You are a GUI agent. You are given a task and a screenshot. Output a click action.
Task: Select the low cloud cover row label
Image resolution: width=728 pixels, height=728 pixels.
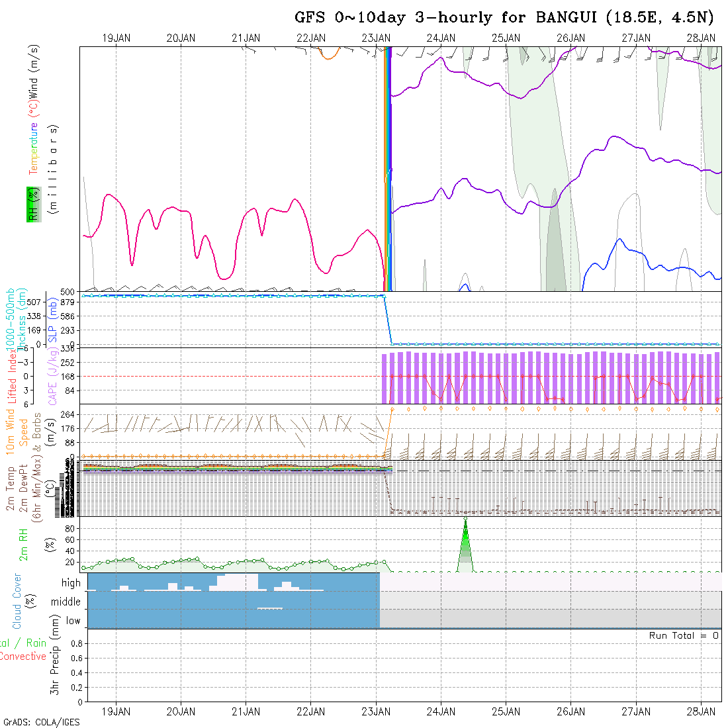[x=73, y=621]
